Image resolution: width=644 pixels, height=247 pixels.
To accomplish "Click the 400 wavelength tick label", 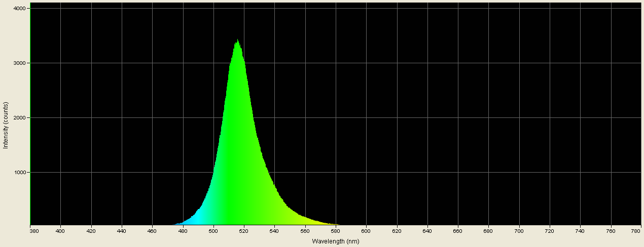I will click(x=61, y=231).
